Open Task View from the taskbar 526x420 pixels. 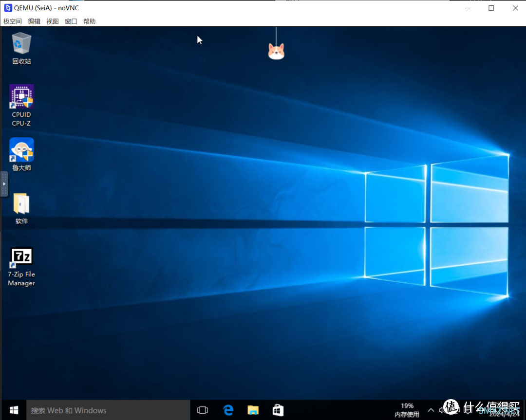click(x=202, y=410)
